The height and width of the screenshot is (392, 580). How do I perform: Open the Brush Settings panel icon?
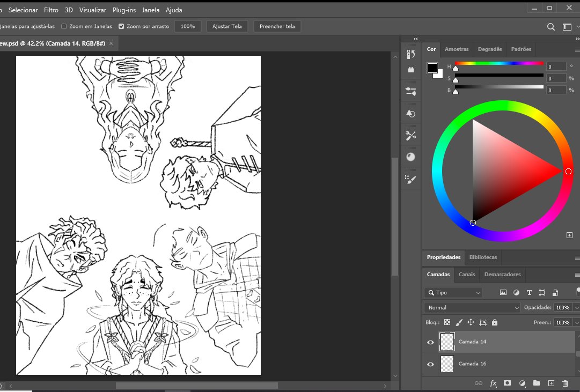pos(410,91)
